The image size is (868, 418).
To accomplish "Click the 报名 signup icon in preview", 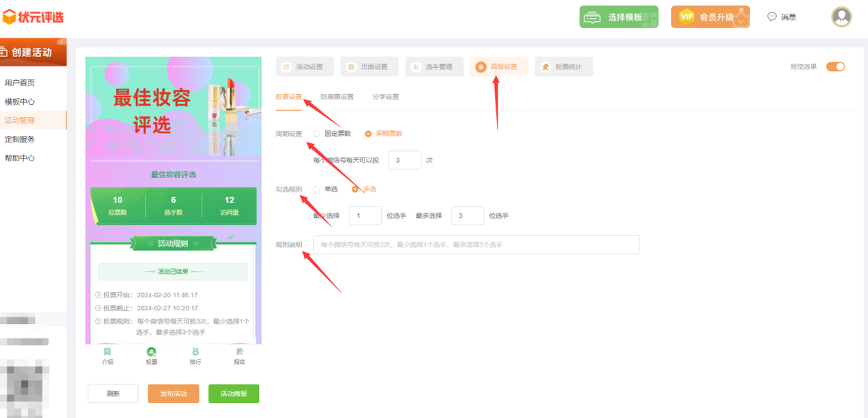I will (x=239, y=352).
